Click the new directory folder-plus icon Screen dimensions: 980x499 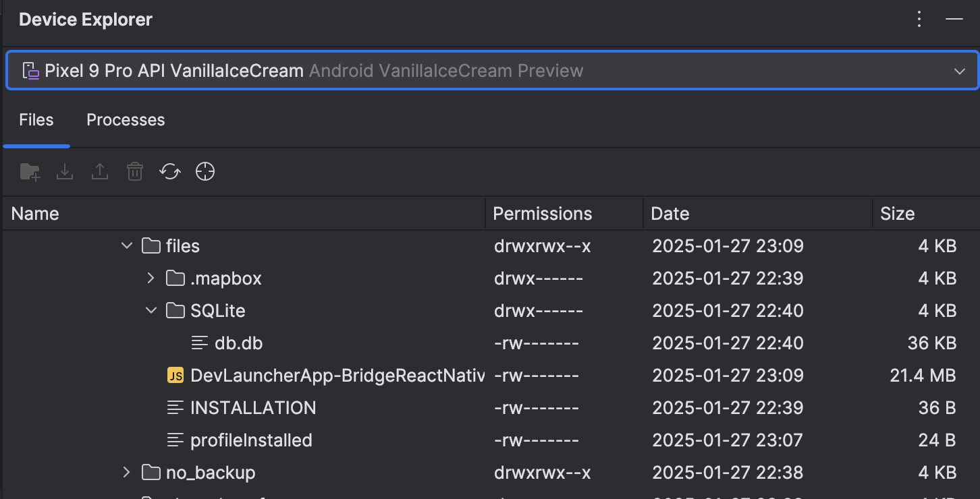(x=30, y=172)
